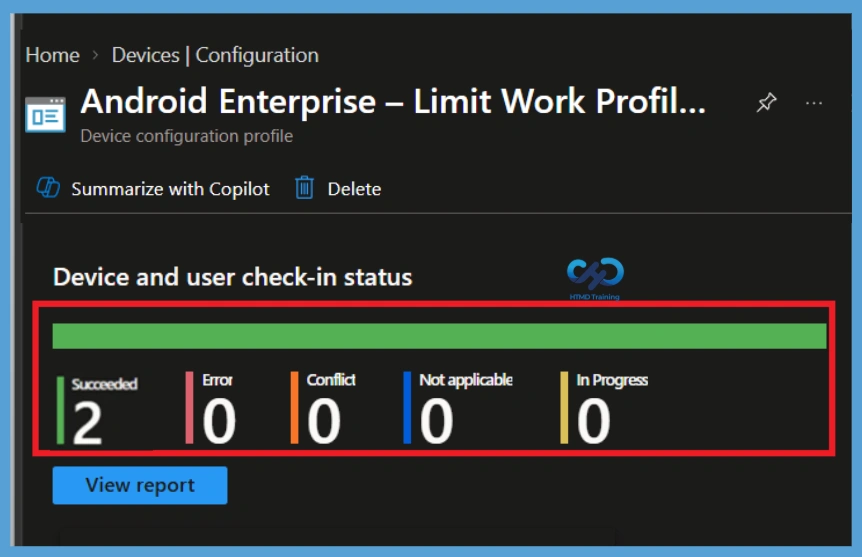Image resolution: width=862 pixels, height=557 pixels.
Task: Select the Conflict count value
Action: [x=324, y=421]
